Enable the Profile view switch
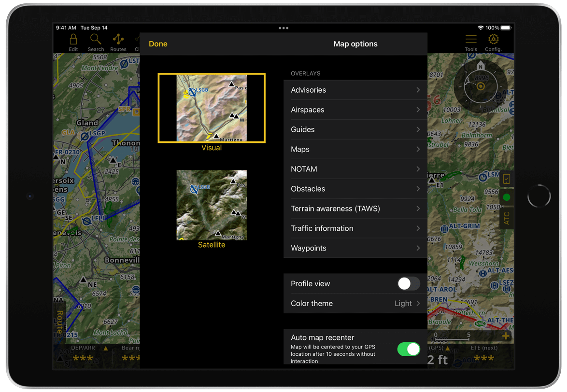This screenshot has height=392, width=567. [409, 284]
